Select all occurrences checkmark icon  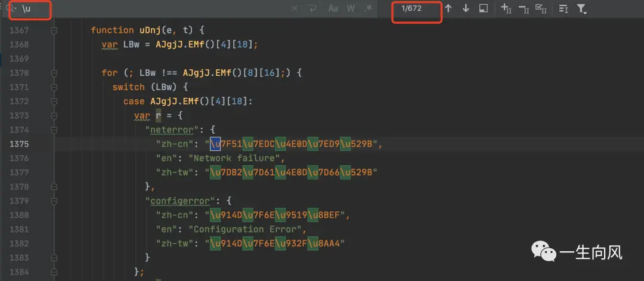pos(541,8)
